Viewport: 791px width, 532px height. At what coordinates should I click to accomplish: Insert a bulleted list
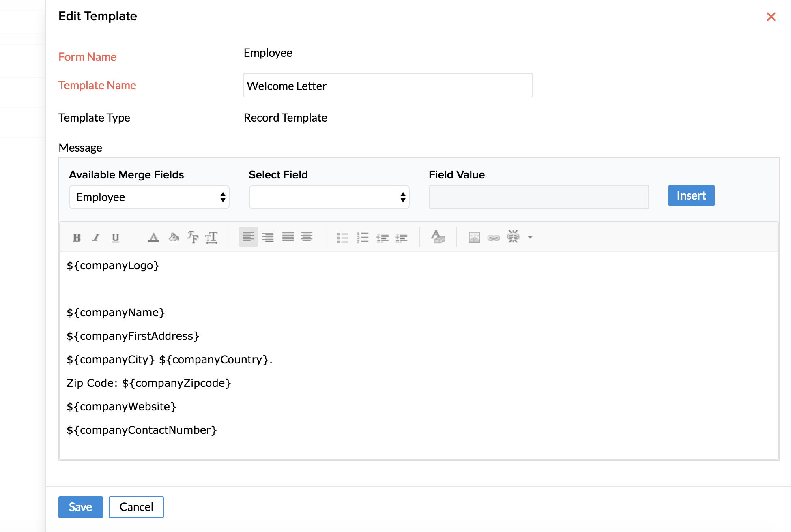tap(343, 238)
